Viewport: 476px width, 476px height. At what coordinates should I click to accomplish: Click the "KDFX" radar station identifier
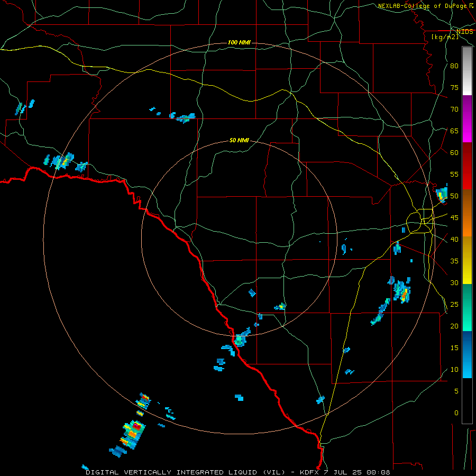[310, 472]
